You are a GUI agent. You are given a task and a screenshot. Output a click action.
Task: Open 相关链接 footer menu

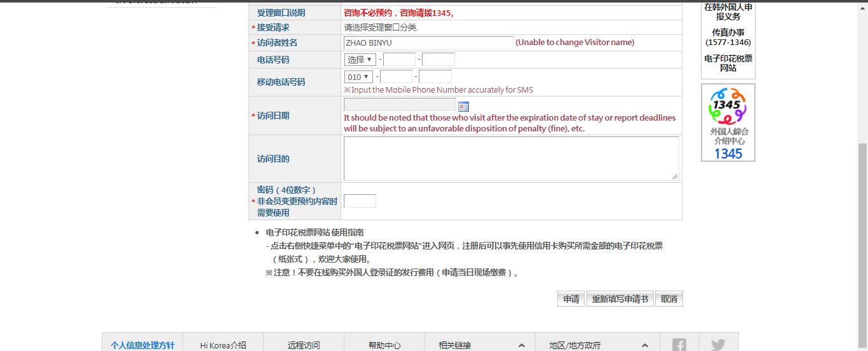point(455,345)
